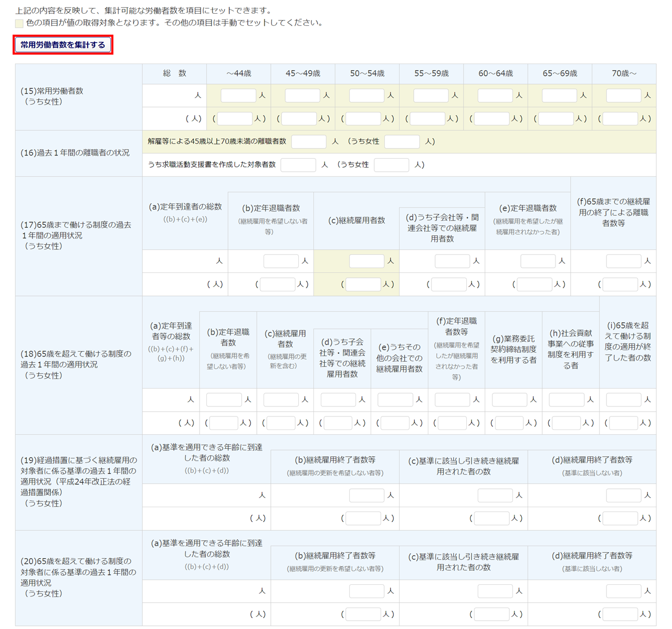Image resolution: width=672 pixels, height=629 pixels.
Task: Select section (17) (e)定年退職者数 female count field
Action: [x=534, y=285]
